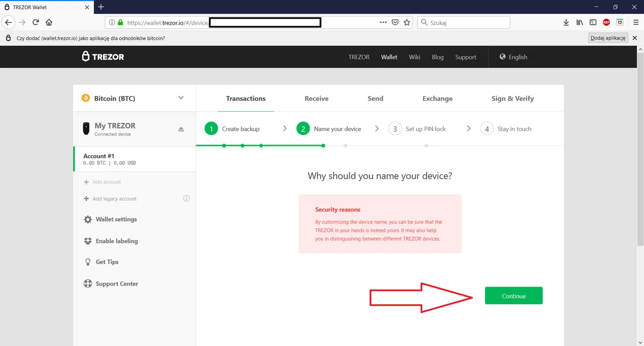Click the Wallet settings gear icon

(88, 220)
